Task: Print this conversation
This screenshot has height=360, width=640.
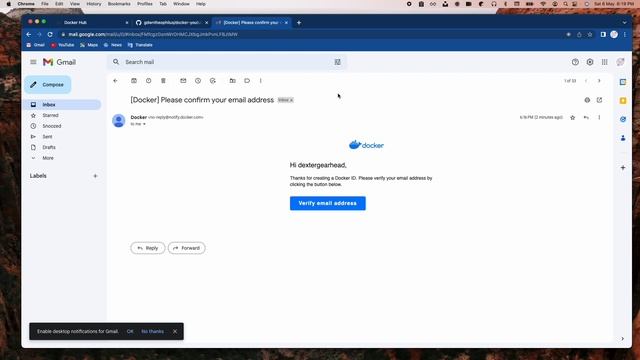Action: (x=587, y=100)
